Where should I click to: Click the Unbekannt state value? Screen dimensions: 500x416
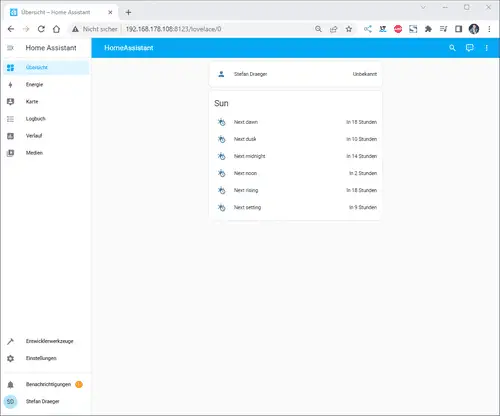pyautogui.click(x=365, y=74)
